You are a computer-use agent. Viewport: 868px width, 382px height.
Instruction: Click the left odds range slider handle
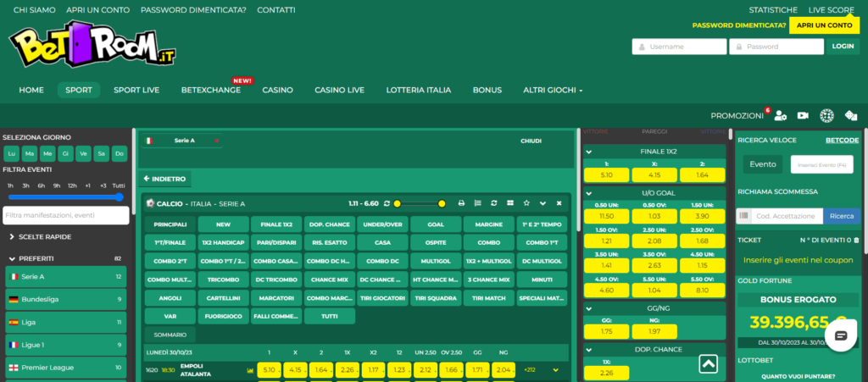[397, 204]
